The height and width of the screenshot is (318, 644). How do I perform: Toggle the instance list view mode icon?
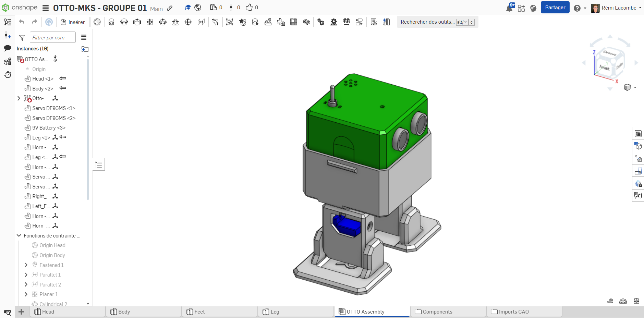84,37
